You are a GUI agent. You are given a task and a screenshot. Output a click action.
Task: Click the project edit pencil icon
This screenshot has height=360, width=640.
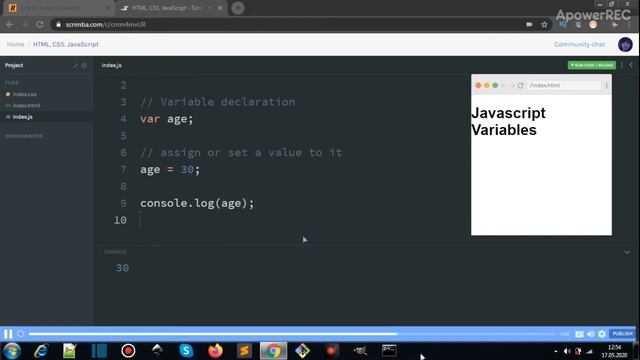pos(76,65)
